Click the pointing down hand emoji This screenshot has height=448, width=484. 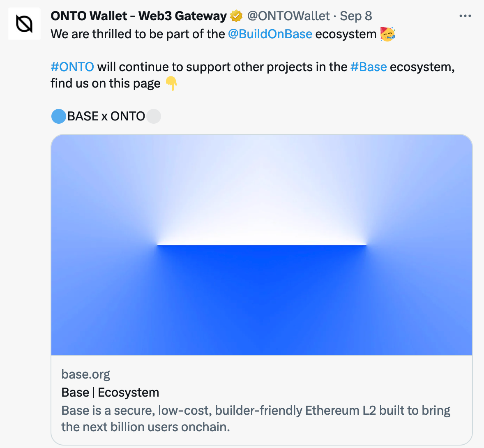click(171, 83)
